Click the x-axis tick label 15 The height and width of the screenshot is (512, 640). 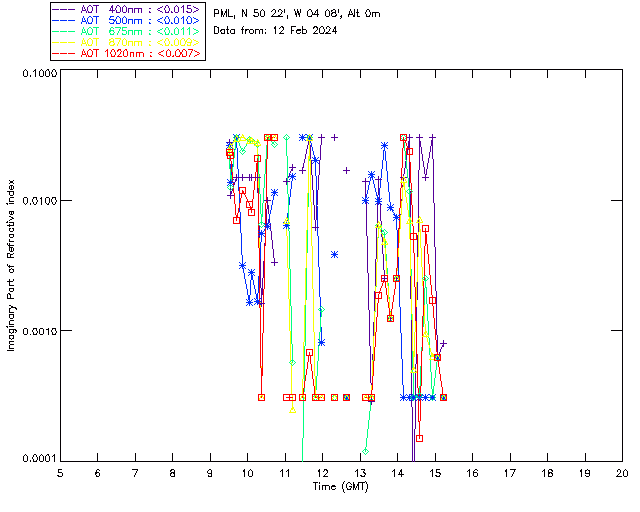tap(435, 474)
